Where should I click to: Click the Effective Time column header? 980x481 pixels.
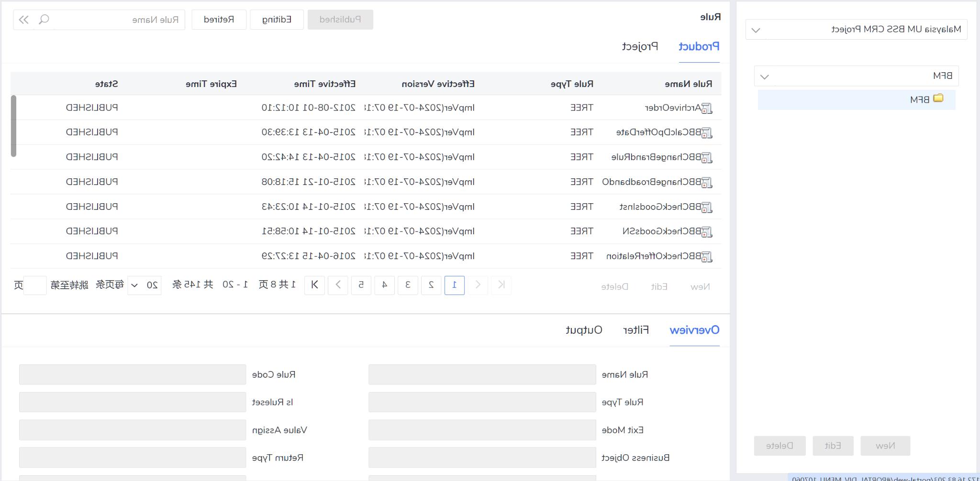tap(324, 84)
